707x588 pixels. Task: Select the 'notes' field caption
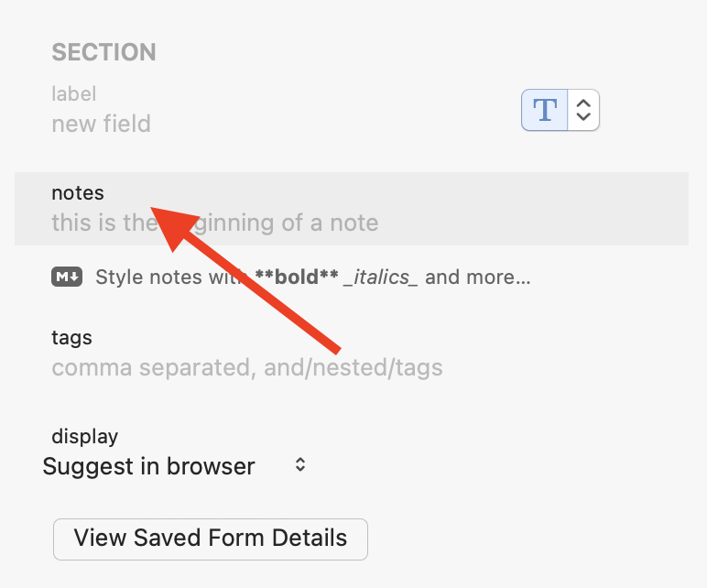[x=78, y=193]
